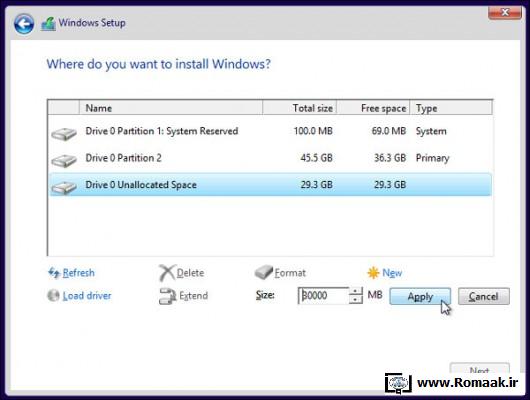Screen dimensions: 530x400
Task: Close the Windows Setup window
Action: [505, 13]
